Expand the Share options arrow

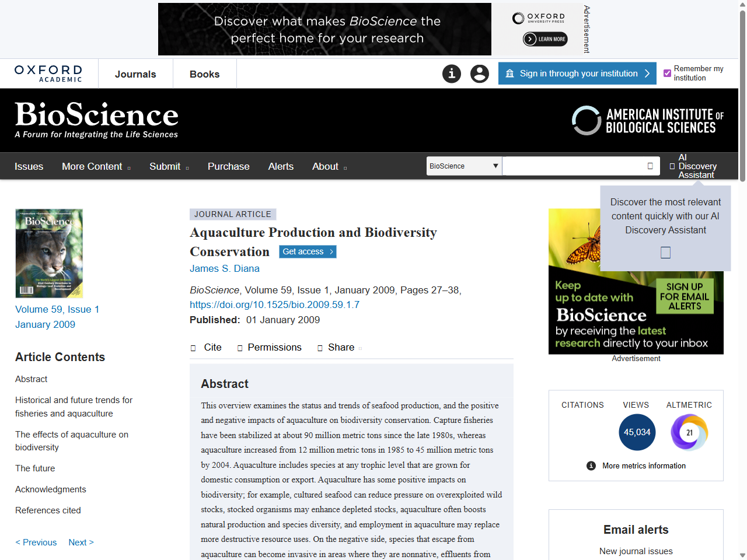point(360,349)
